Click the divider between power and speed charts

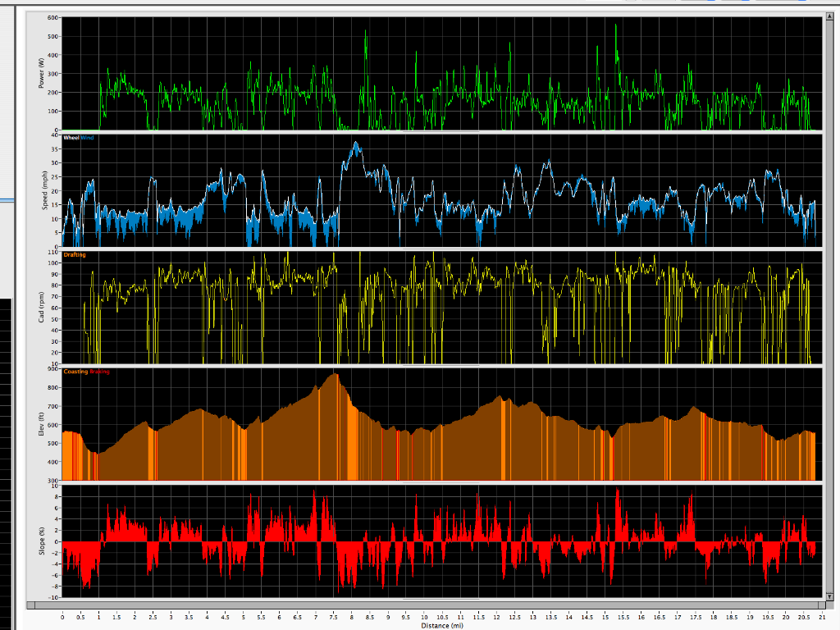pyautogui.click(x=443, y=132)
